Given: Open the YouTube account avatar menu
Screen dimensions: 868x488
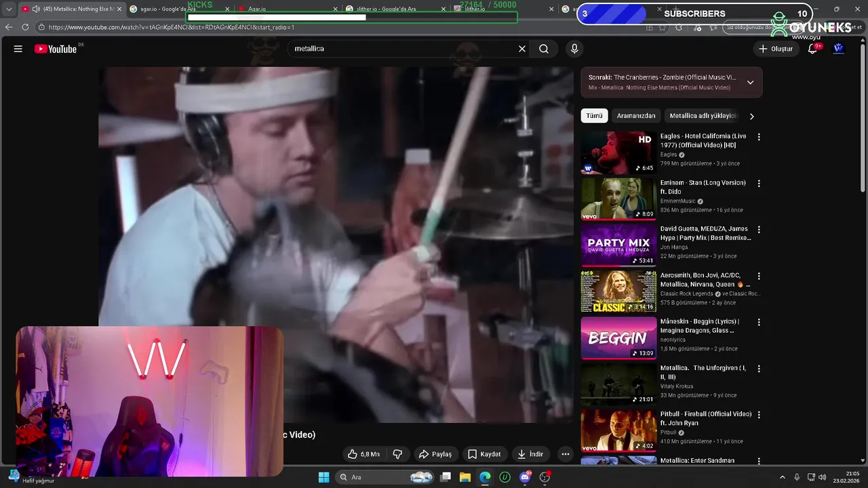Looking at the screenshot, I should (838, 49).
